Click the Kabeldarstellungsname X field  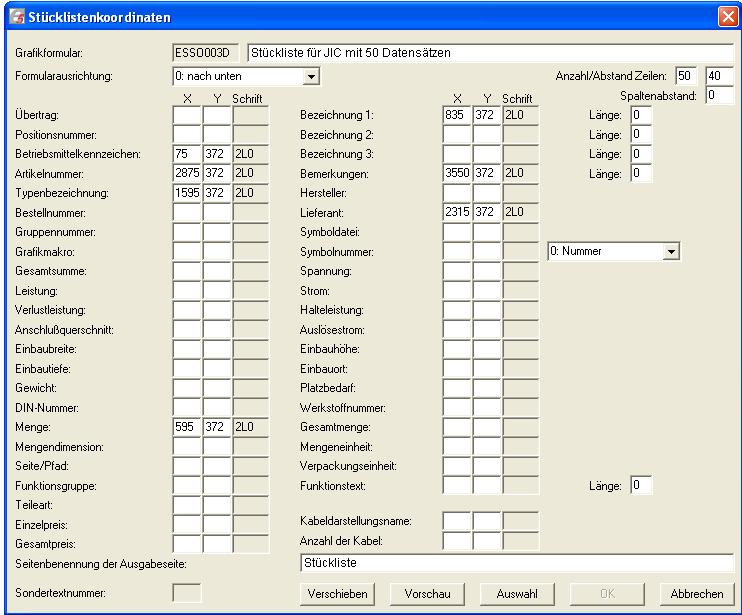(457, 521)
